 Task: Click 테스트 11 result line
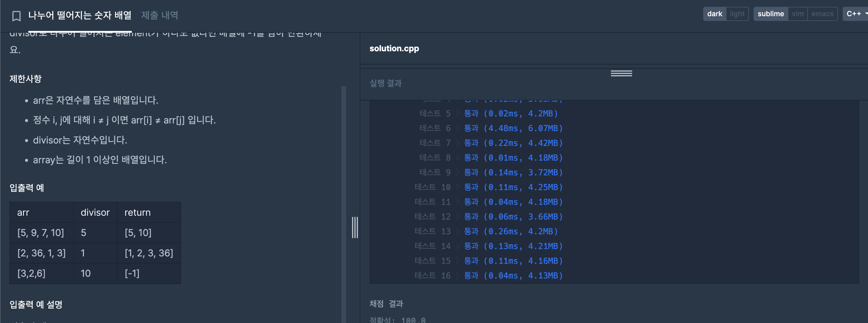(489, 202)
